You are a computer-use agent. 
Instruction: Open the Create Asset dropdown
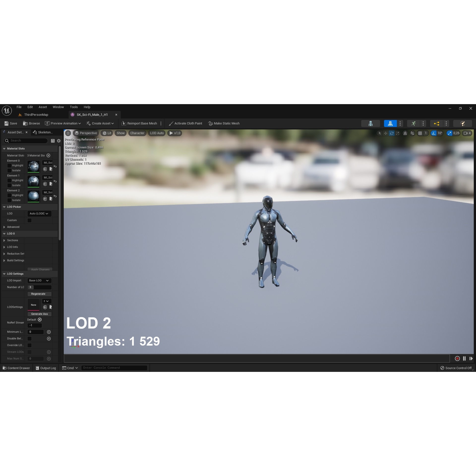[100, 123]
